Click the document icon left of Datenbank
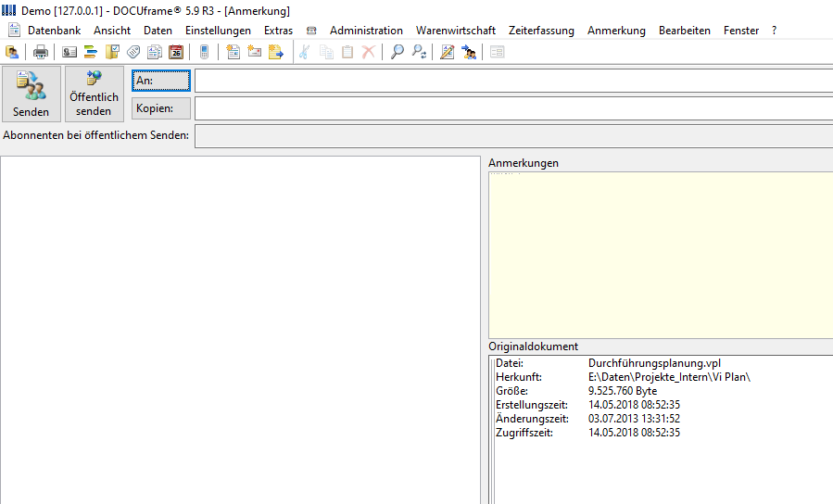Image resolution: width=833 pixels, height=504 pixels. [14, 31]
